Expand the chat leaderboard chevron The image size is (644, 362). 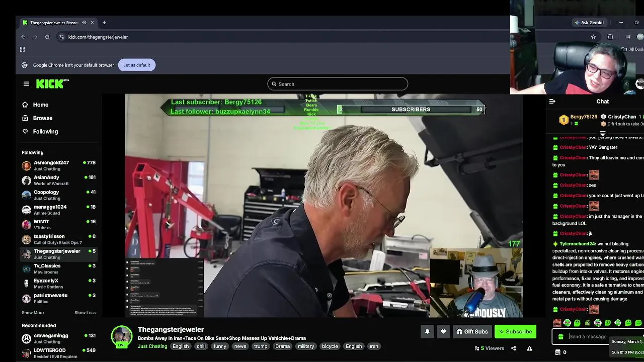(x=603, y=134)
